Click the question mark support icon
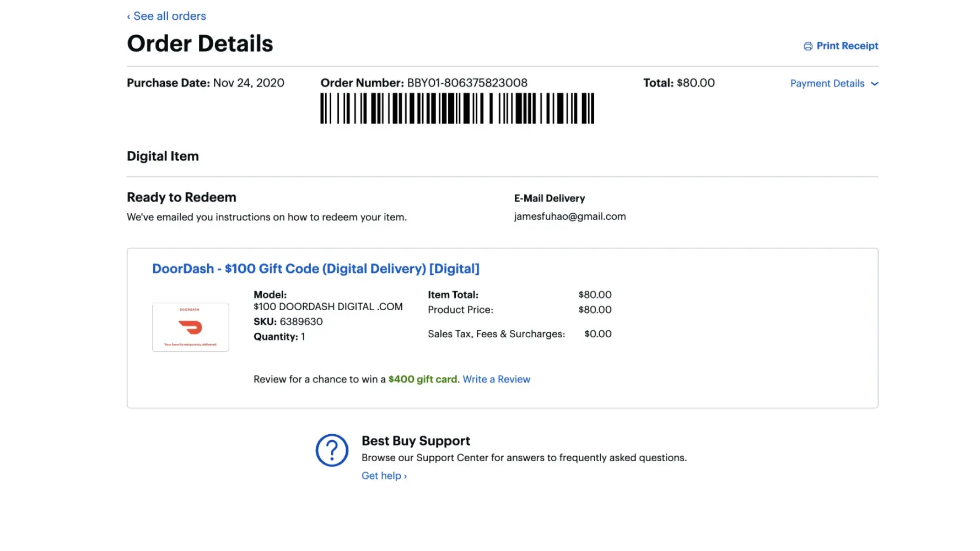This screenshot has height=551, width=980. pos(332,450)
